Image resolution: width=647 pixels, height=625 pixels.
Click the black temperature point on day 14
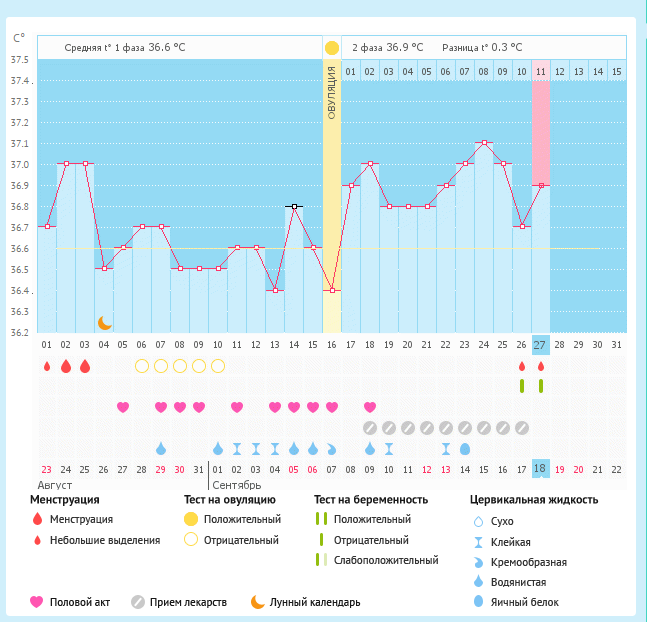click(x=294, y=206)
